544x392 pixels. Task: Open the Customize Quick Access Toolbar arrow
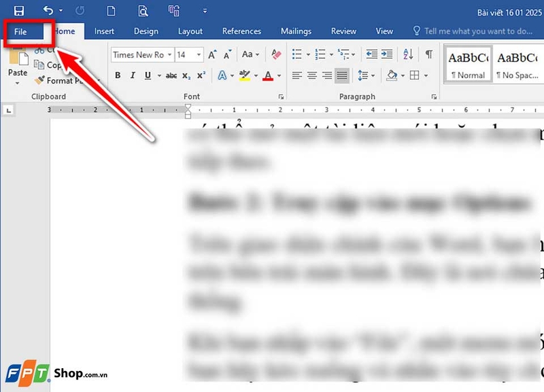205,11
